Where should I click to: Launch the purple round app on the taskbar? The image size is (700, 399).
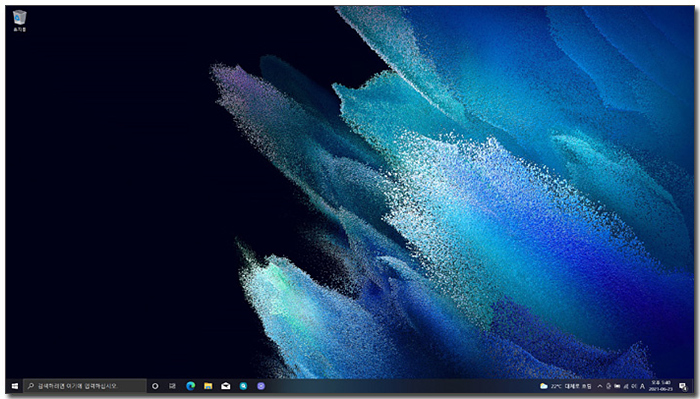click(261, 386)
